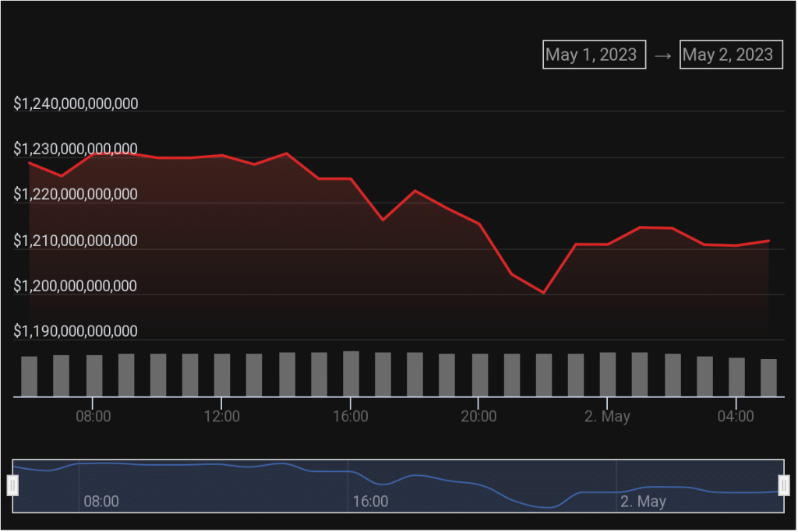Click the arrow between the two date fields
Screen dimensions: 798x532
662,56
